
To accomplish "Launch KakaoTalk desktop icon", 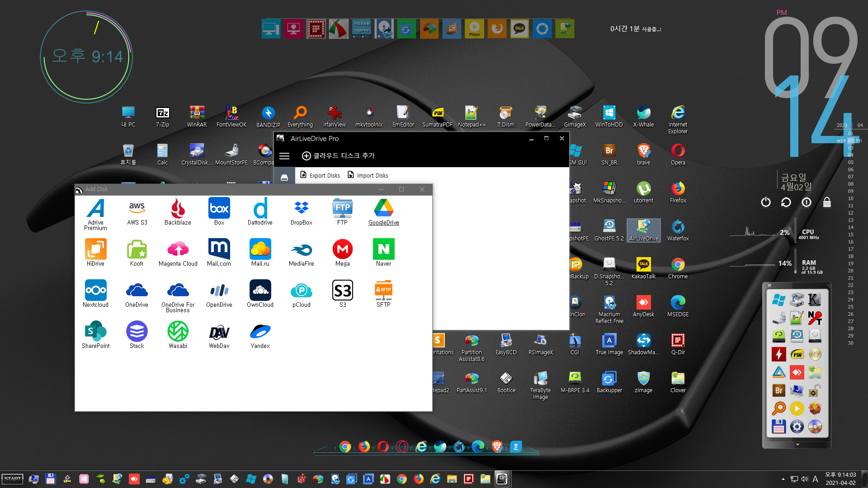I will coord(643,268).
